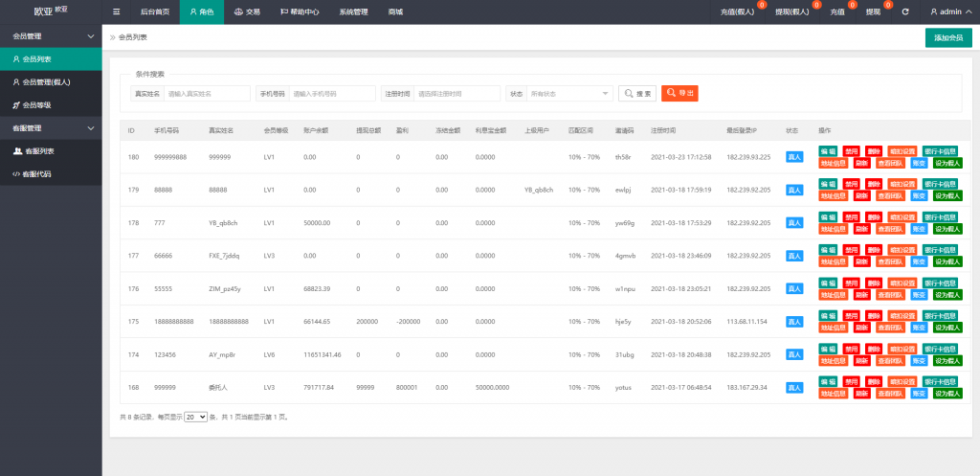
Task: Switch to the 交易 top navigation tab
Action: [x=247, y=12]
